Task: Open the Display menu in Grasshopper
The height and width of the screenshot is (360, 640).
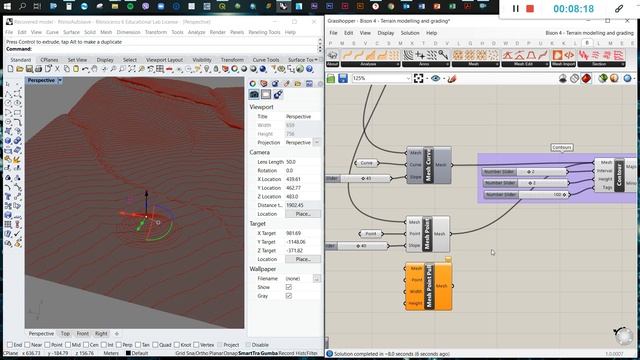Action: pos(386,33)
